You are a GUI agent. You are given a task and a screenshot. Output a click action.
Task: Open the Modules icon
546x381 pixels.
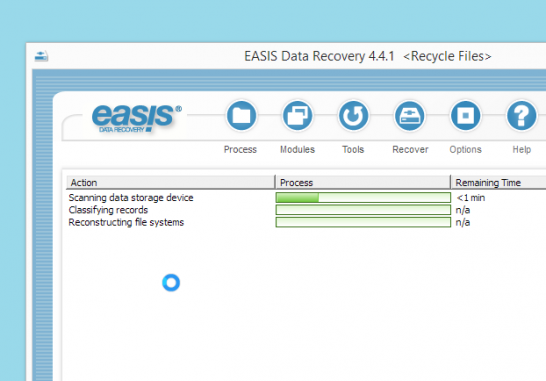(x=297, y=116)
